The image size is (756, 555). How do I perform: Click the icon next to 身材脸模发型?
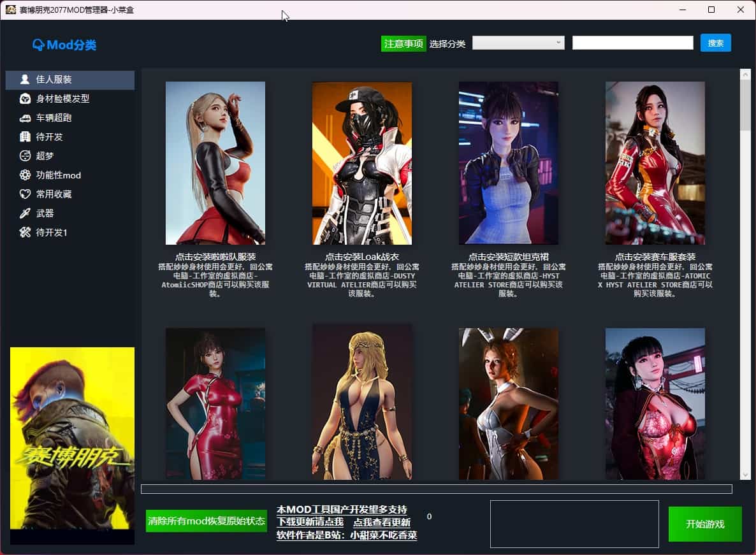25,99
